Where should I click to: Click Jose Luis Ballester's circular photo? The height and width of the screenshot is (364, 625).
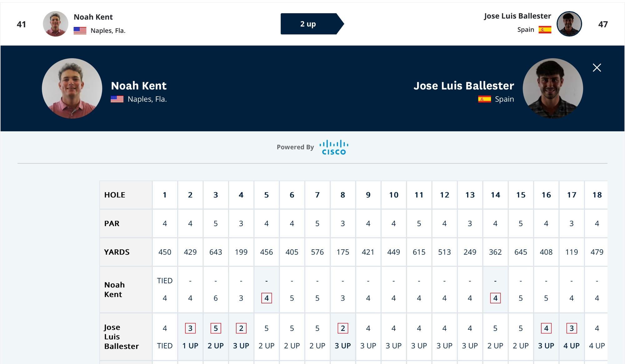pos(569,23)
